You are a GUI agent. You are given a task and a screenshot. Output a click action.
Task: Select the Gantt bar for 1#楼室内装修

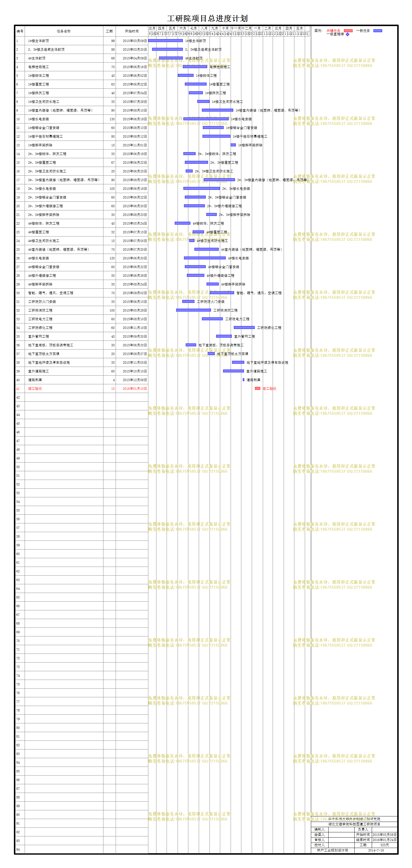(218, 110)
